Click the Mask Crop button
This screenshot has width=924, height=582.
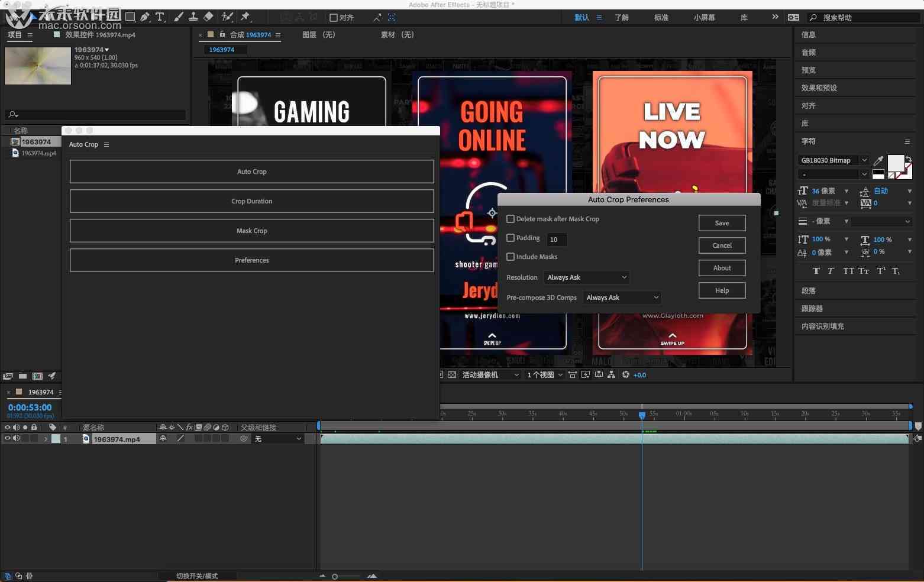(252, 231)
